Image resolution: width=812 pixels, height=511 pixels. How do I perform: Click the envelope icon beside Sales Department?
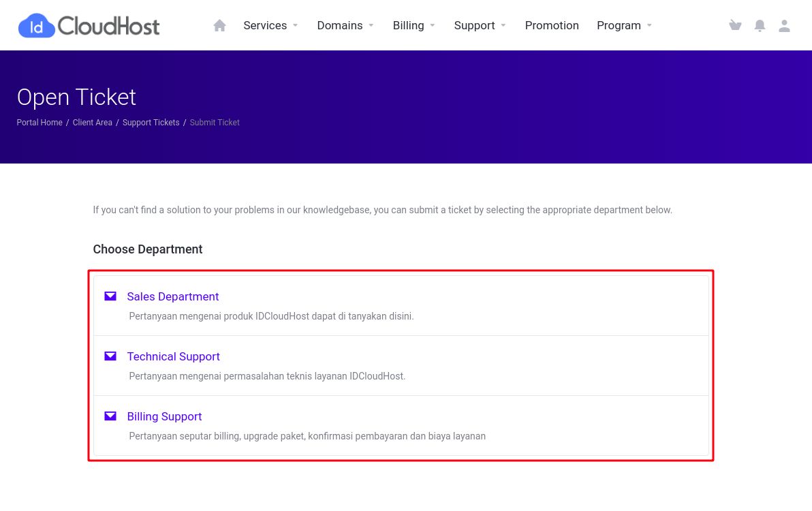110,296
